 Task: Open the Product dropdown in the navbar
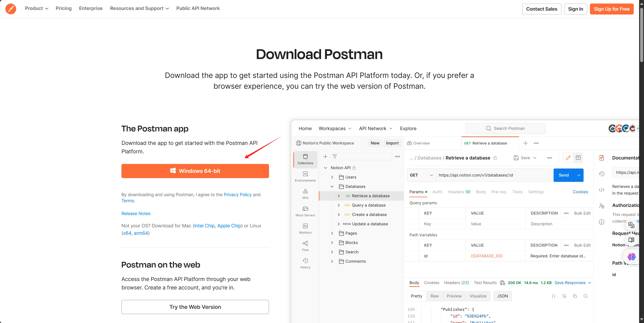coord(37,8)
